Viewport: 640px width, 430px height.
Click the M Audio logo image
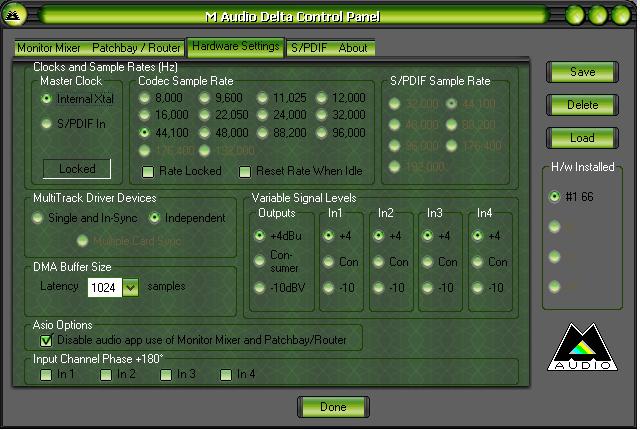(582, 347)
